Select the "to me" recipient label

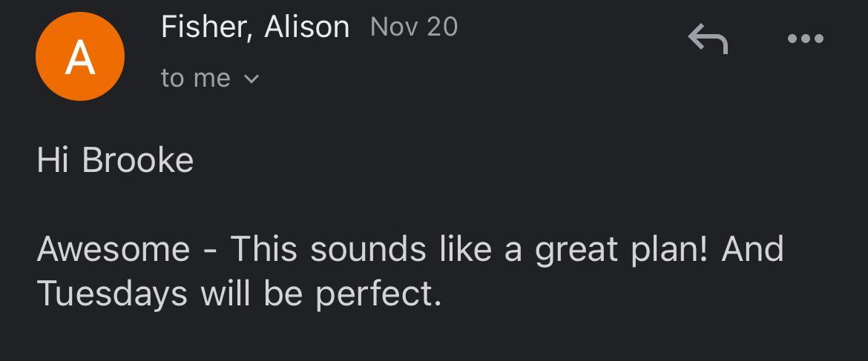pos(196,78)
